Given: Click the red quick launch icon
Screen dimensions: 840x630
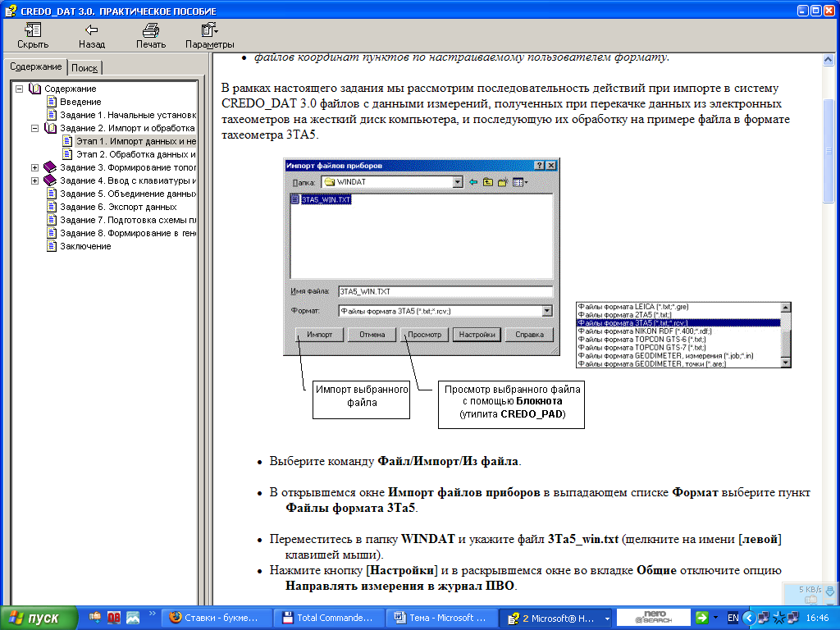Looking at the screenshot, I should click(x=113, y=618).
